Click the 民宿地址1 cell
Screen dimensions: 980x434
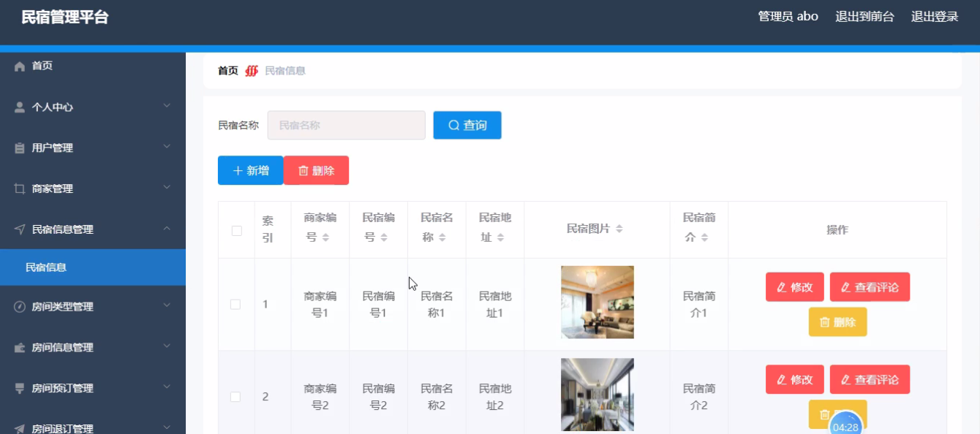tap(495, 305)
